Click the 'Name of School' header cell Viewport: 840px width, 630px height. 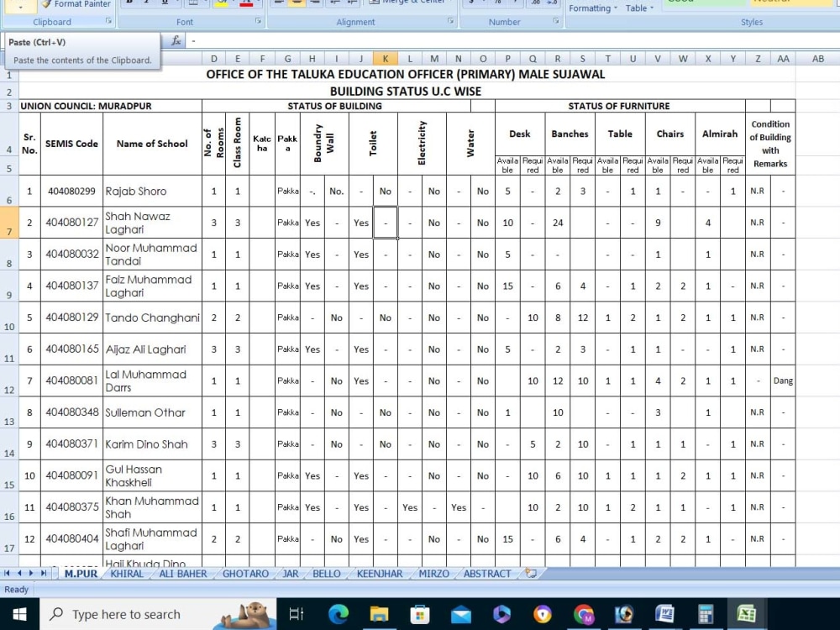click(x=152, y=144)
